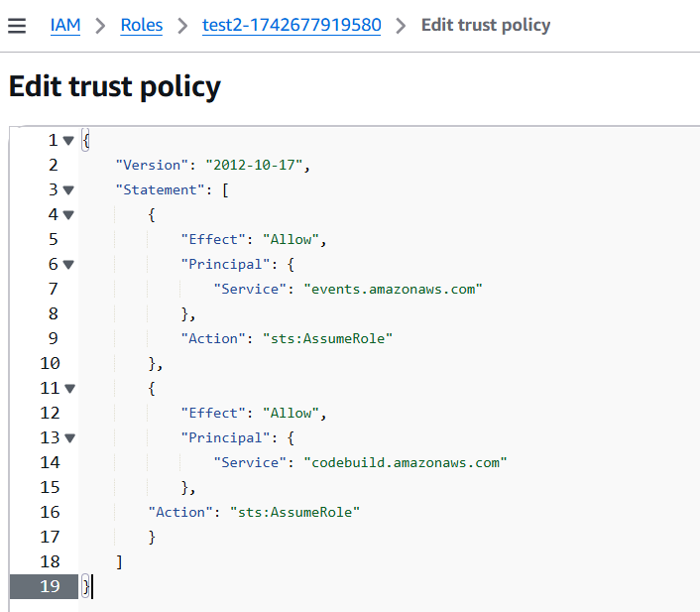Click "Allow" value on line 5
The height and width of the screenshot is (612, 700).
point(291,239)
